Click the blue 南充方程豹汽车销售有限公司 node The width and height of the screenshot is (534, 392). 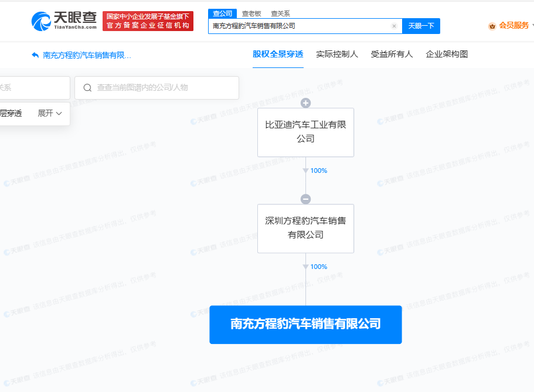[305, 325]
